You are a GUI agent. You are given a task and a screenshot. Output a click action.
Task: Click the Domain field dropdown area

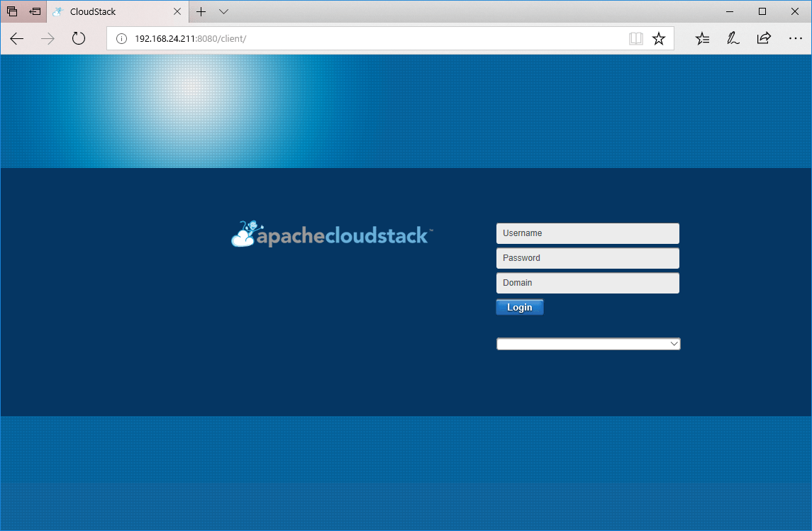(587, 282)
